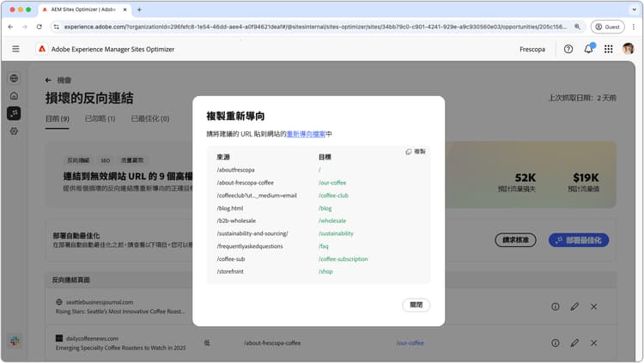Screen dimensions: 644x363
Task: Click the browser address bar URL
Action: pos(315,27)
